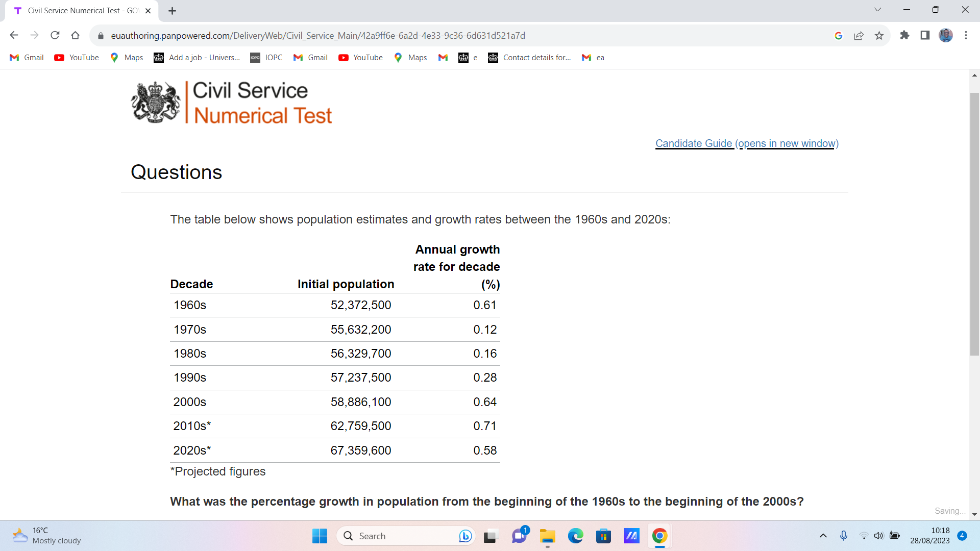Open the Chrome side panel icon
The image size is (980, 551).
pyautogui.click(x=925, y=35)
